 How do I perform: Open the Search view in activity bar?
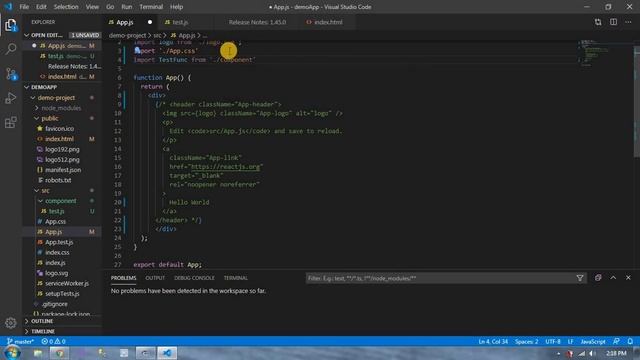11,49
